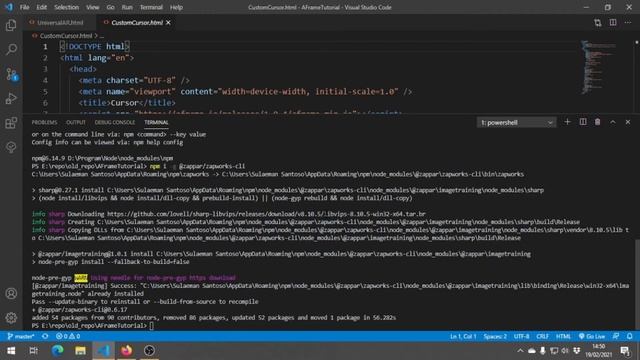
Task: Kill terminal with trash icon
Action: 598,122
